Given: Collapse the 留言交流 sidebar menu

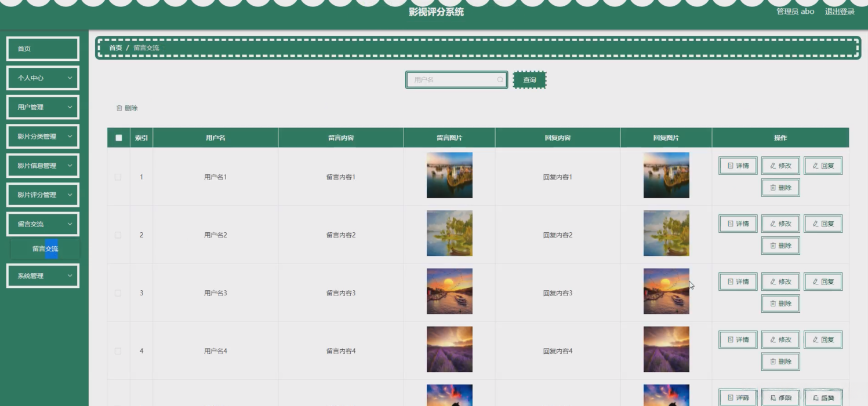Looking at the screenshot, I should pyautogui.click(x=43, y=224).
